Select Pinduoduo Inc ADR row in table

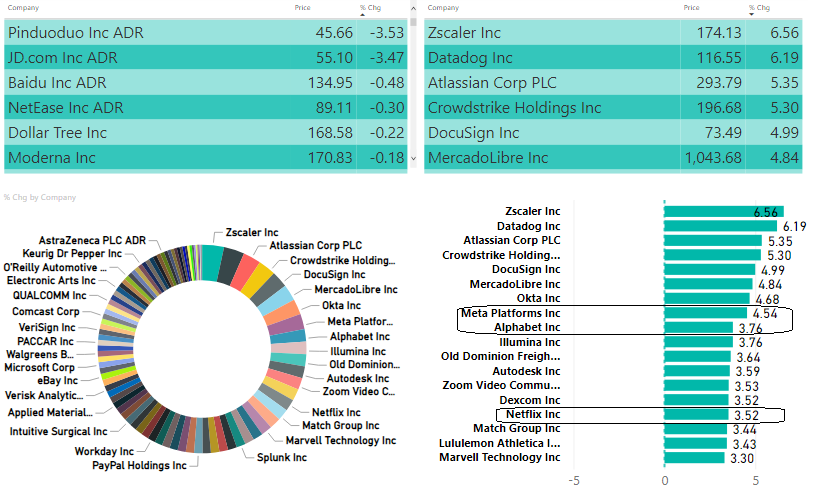tap(206, 32)
